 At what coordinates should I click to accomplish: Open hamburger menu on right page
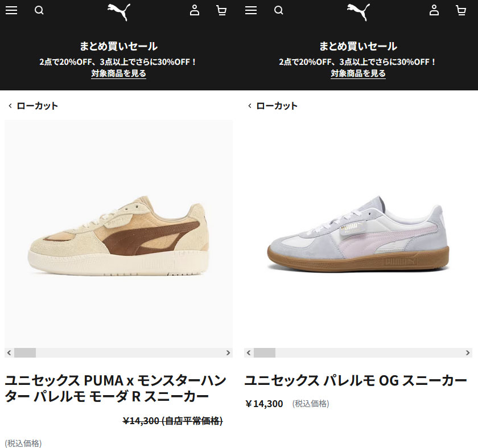coord(251,10)
